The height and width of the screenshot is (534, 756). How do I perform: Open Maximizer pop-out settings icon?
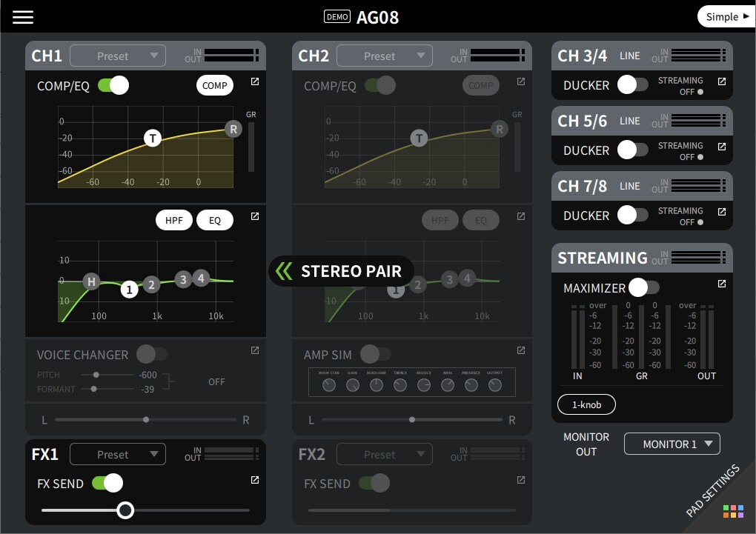pyautogui.click(x=722, y=284)
